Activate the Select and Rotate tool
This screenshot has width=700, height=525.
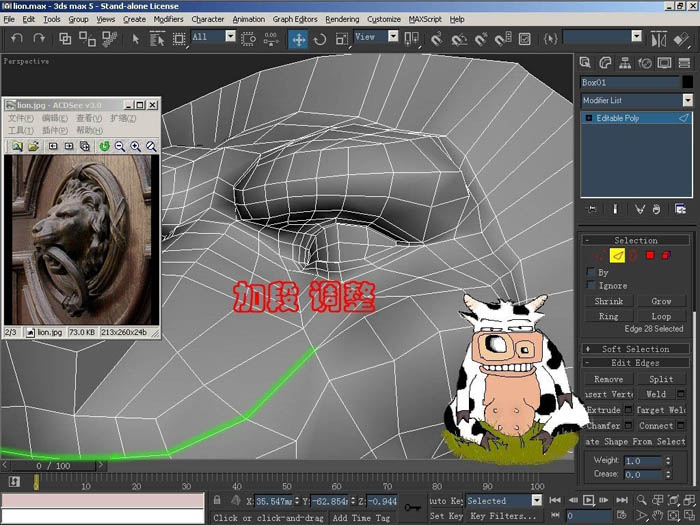[x=320, y=39]
